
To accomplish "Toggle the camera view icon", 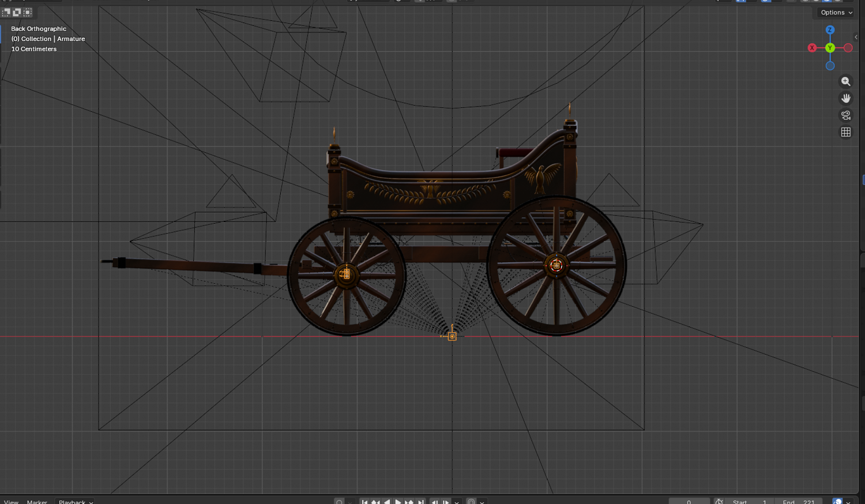I will click(845, 115).
